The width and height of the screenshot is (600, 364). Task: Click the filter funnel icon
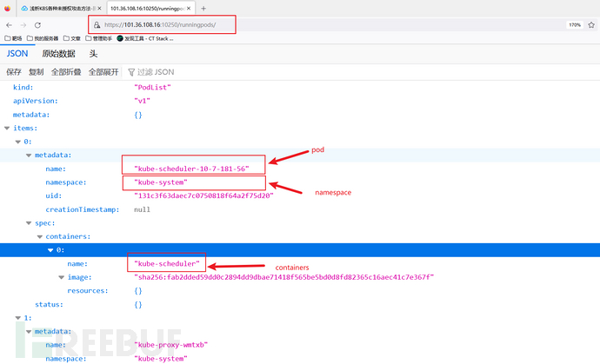132,72
